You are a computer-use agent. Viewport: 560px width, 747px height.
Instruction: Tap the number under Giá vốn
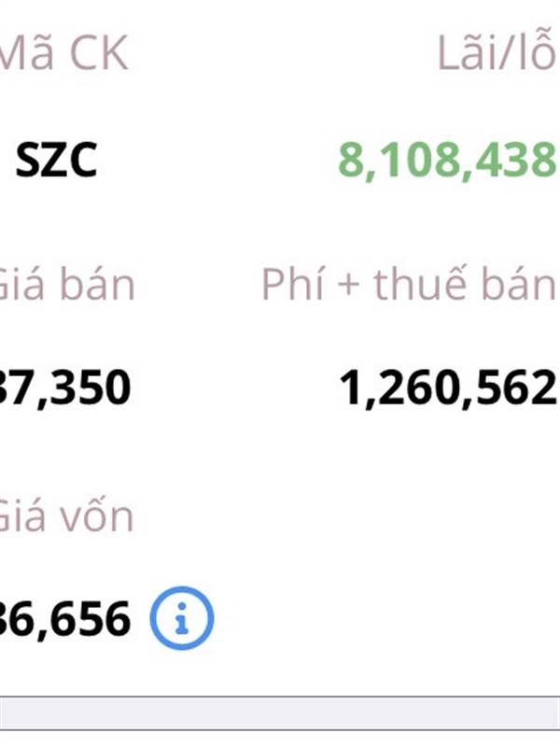click(x=65, y=618)
